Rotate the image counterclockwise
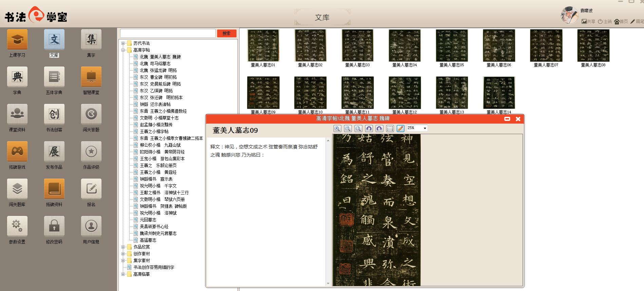Viewport: 644px width, 291px height. tap(369, 128)
